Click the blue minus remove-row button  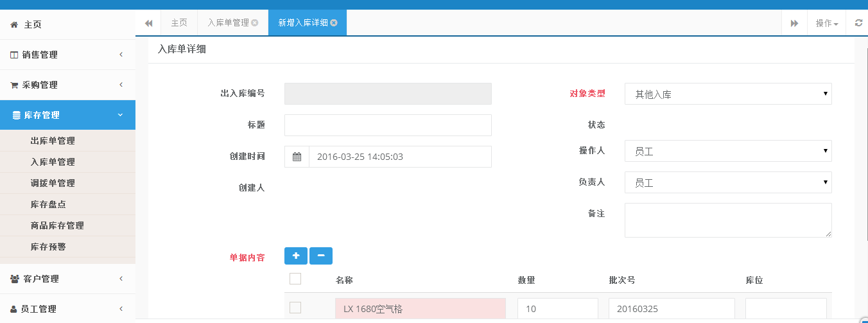321,256
